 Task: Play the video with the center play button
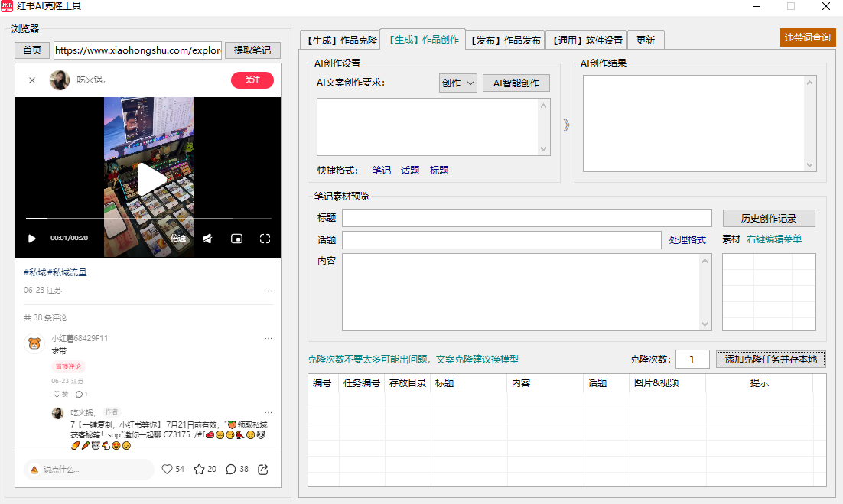point(151,180)
